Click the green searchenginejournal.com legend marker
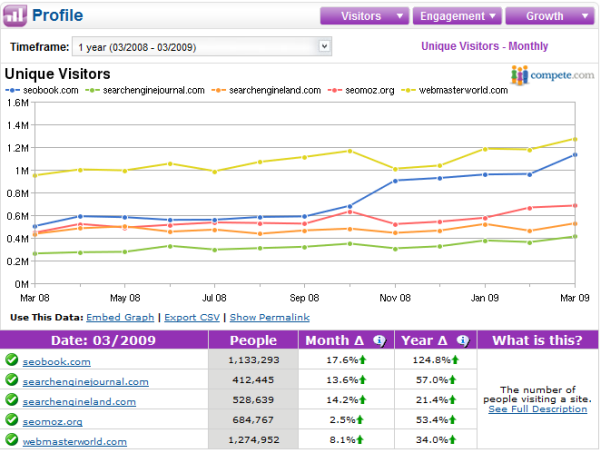 tap(92, 90)
